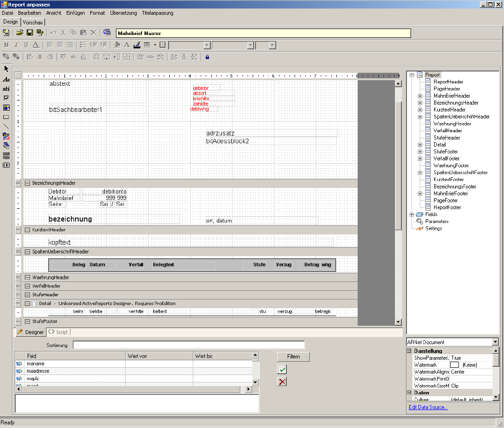This screenshot has width=504, height=428.
Task: Select the CheckBox tool in toolbox
Action: pyautogui.click(x=6, y=98)
